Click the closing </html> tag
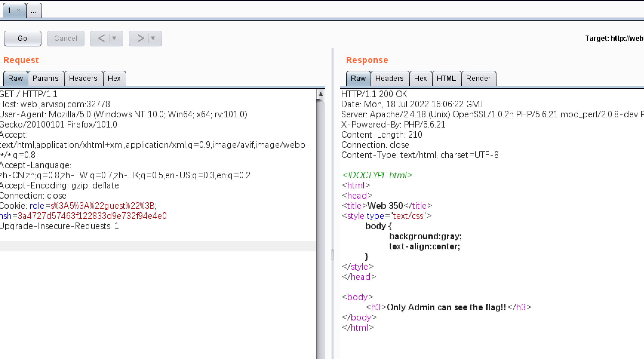Image resolution: width=644 pixels, height=359 pixels. [x=358, y=328]
